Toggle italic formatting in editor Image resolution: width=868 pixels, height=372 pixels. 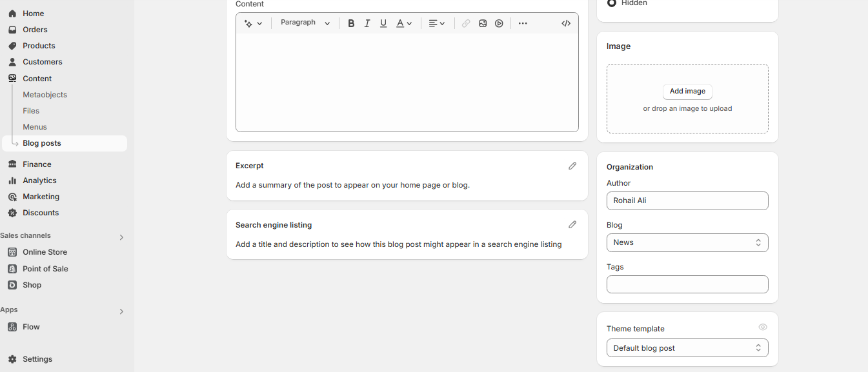(367, 23)
